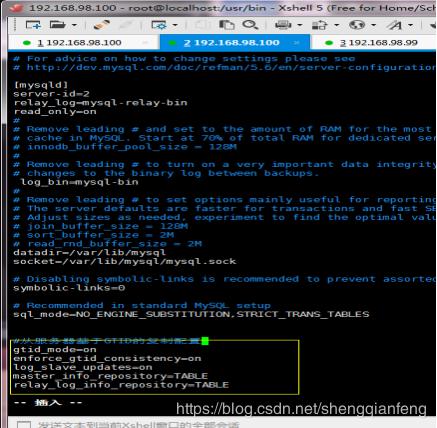Click the gtid_mode=on line
The height and width of the screenshot is (428, 437).
click(55, 349)
